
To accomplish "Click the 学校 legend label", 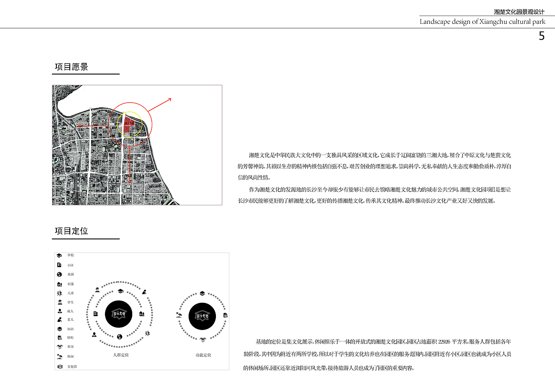I will [x=71, y=255].
